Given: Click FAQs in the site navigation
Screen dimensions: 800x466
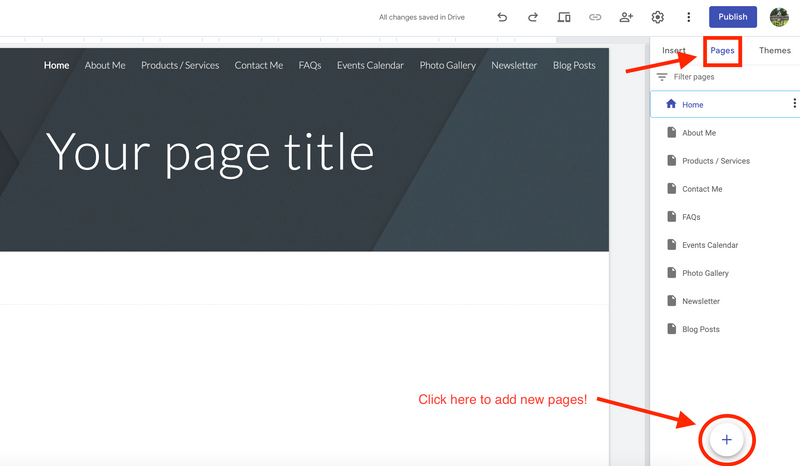Looking at the screenshot, I should coord(310,65).
